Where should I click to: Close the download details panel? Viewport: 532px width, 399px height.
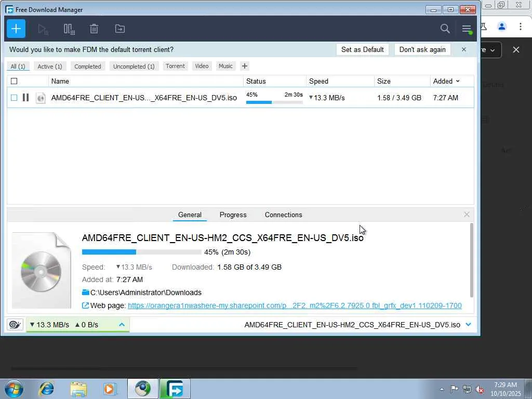(x=467, y=215)
